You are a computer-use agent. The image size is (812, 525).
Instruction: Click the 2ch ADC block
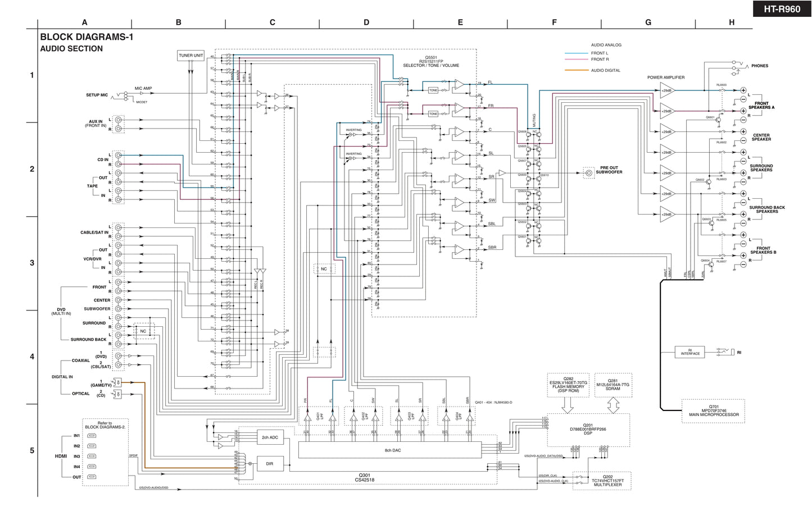tap(270, 437)
